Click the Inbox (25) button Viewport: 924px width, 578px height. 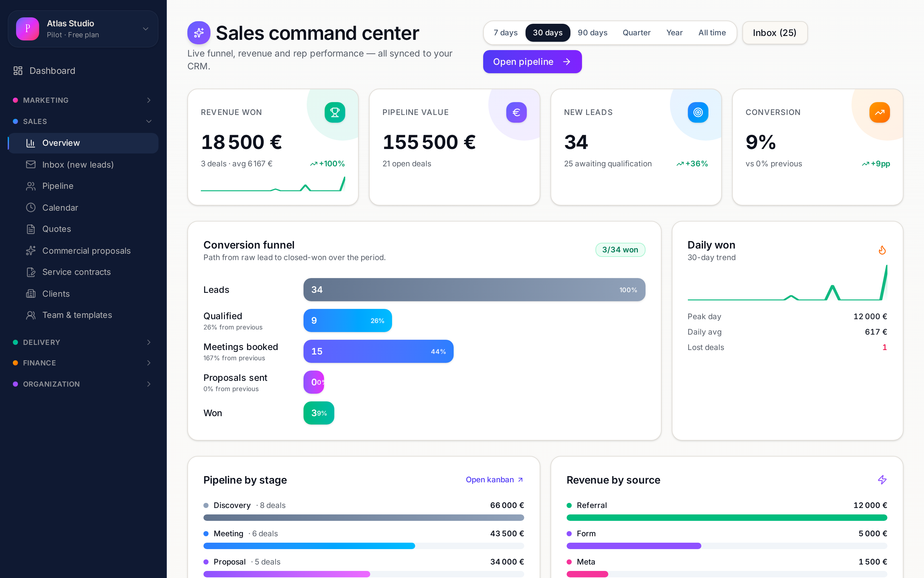coord(775,33)
